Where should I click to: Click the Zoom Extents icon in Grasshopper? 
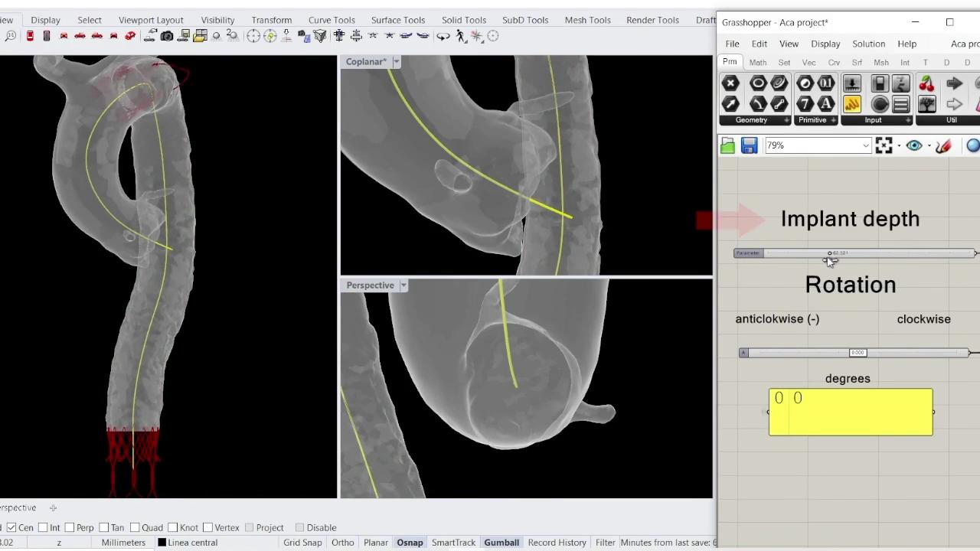coord(884,145)
